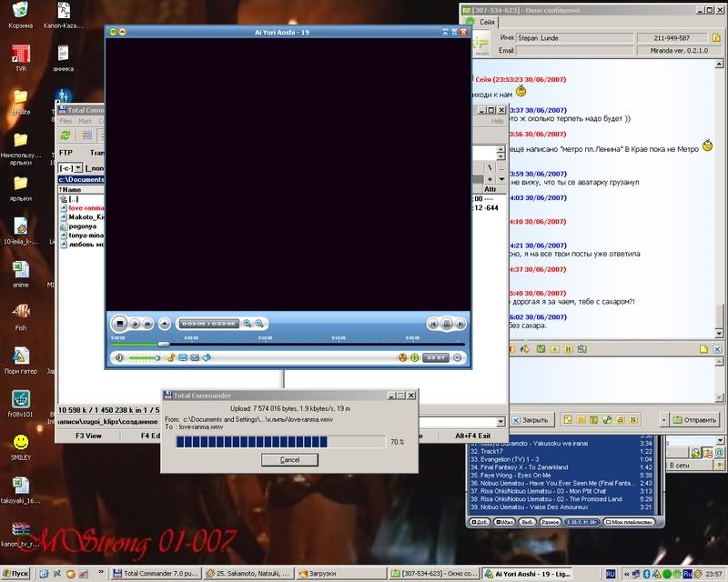Click the 70% upload progress bar
Screen dimensions: 728x582
pos(281,442)
